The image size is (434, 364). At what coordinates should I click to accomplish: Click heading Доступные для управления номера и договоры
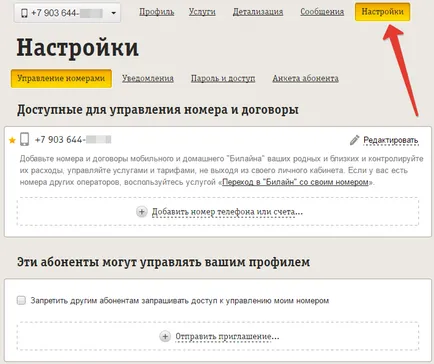[158, 110]
